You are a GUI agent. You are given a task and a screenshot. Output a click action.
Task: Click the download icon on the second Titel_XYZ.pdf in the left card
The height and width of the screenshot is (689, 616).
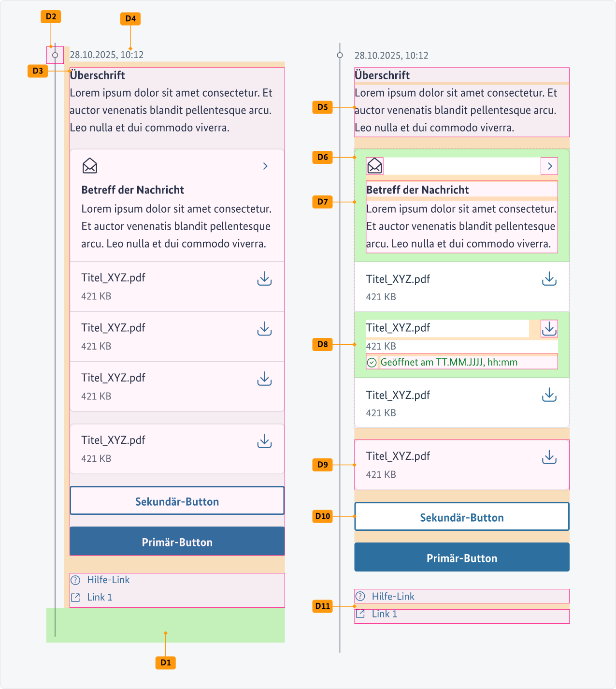[x=264, y=329]
